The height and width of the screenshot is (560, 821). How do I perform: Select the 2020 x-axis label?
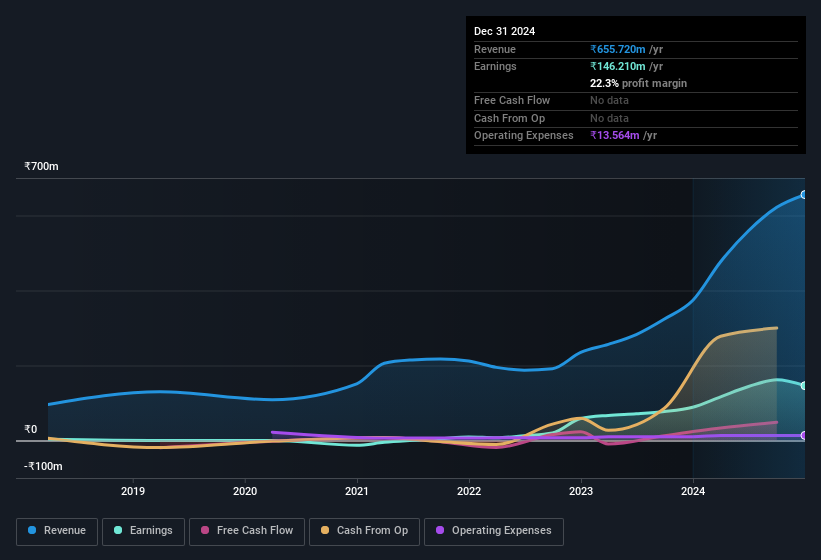245,491
